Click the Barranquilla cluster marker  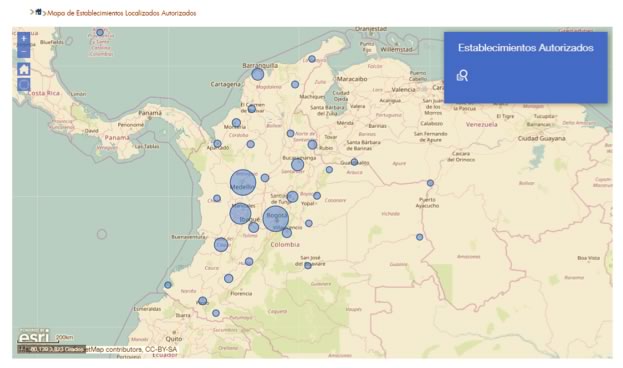257,74
